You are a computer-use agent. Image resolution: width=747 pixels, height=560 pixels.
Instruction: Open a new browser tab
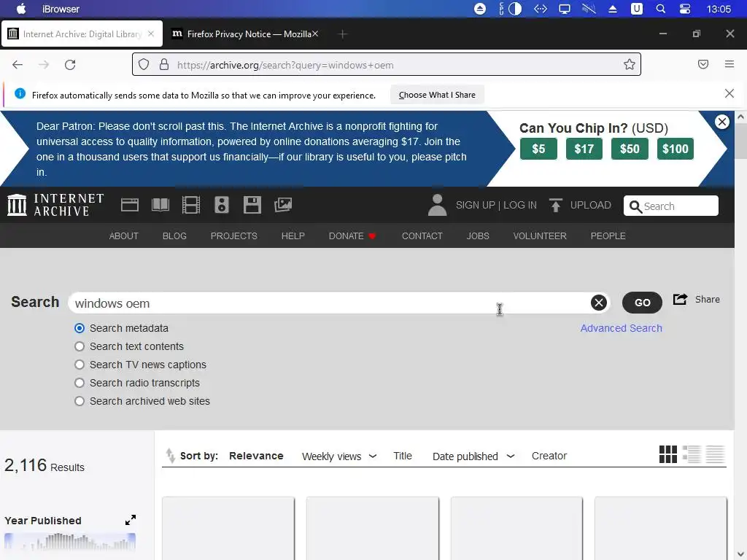click(343, 34)
